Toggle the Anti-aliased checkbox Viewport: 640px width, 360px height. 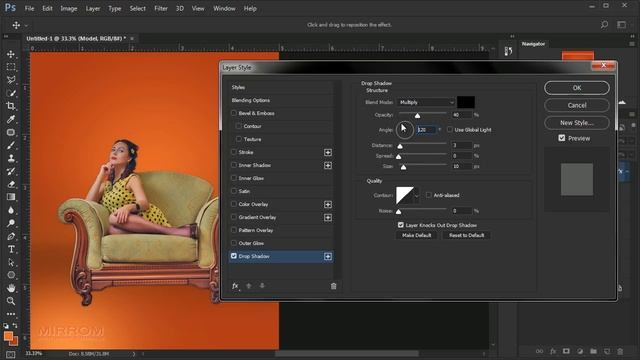(x=429, y=195)
